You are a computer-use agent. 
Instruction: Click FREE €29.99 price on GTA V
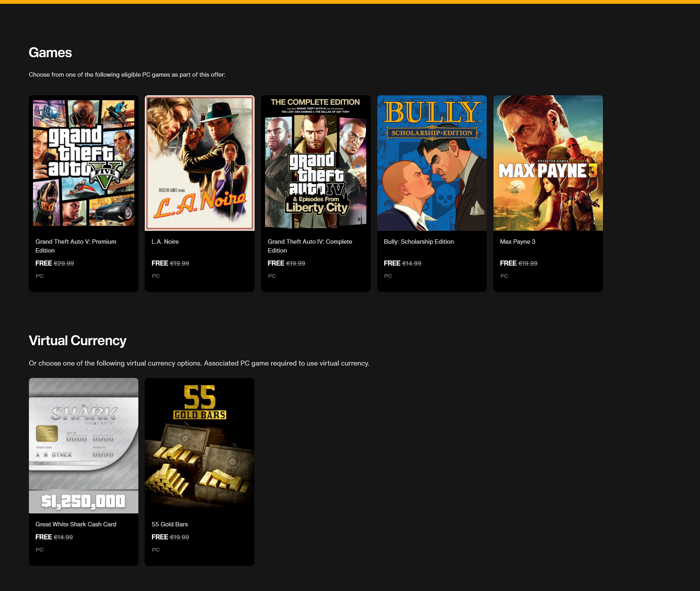pos(55,263)
